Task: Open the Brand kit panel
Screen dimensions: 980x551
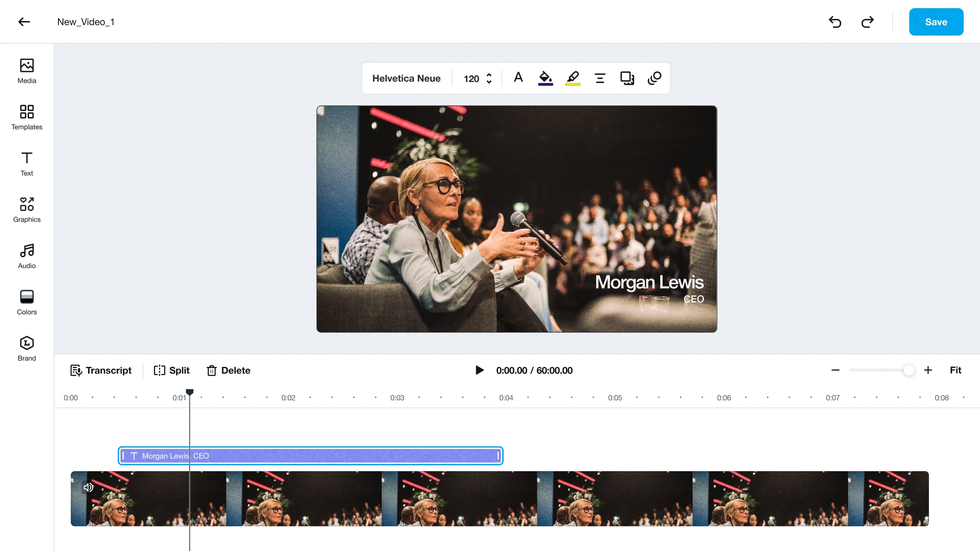Action: (x=27, y=349)
